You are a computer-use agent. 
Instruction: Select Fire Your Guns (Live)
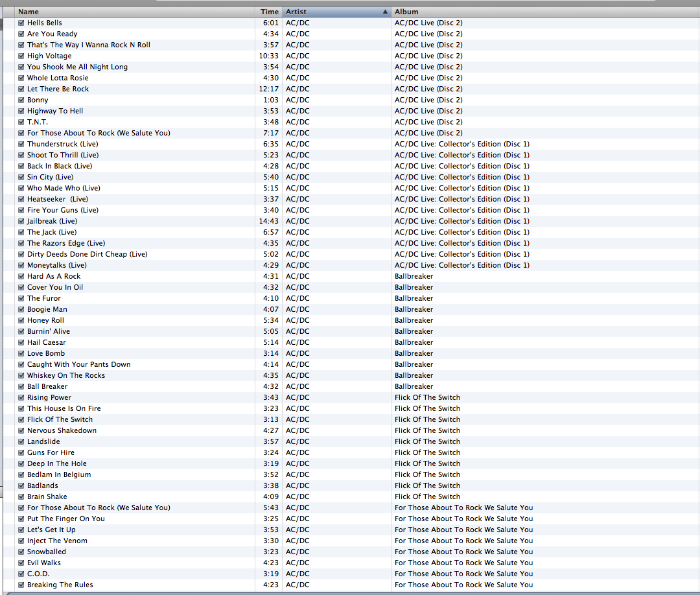62,210
